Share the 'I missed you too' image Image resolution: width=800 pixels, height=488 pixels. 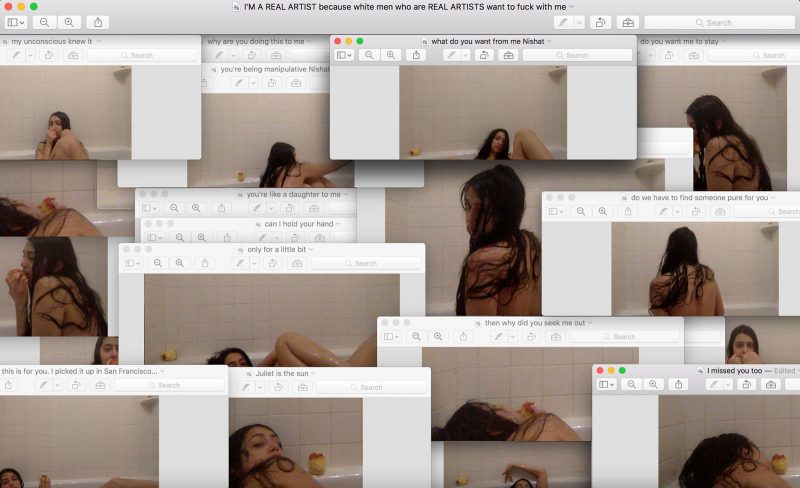pyautogui.click(x=679, y=384)
